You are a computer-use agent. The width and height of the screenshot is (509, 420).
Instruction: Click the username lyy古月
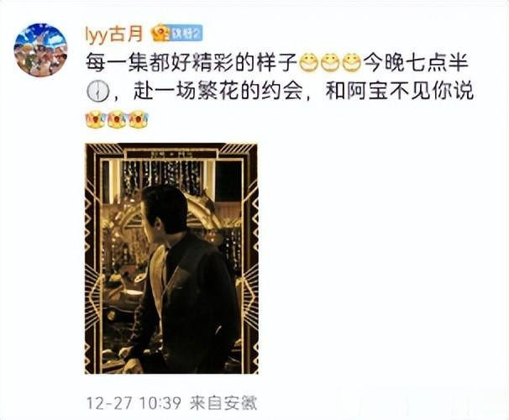point(114,34)
